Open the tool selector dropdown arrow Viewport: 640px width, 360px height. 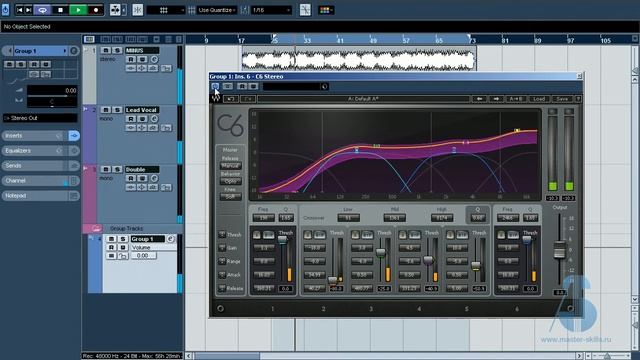[x=124, y=10]
